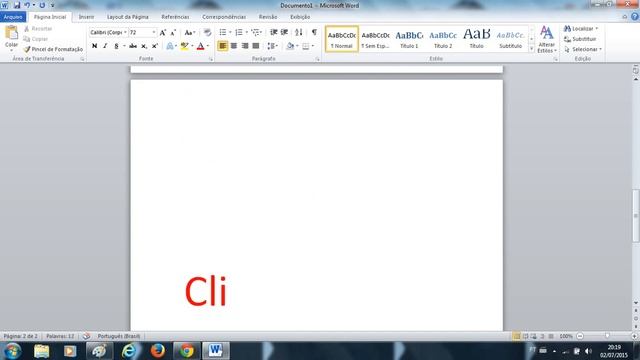Switch to Referências tab
The image size is (640, 360).
pyautogui.click(x=176, y=17)
